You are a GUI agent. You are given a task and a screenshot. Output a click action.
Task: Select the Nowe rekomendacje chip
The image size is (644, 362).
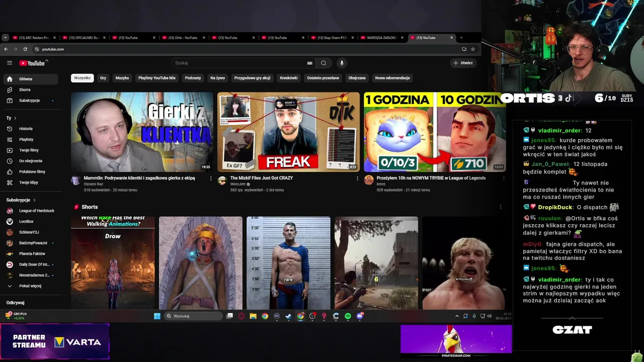click(392, 78)
